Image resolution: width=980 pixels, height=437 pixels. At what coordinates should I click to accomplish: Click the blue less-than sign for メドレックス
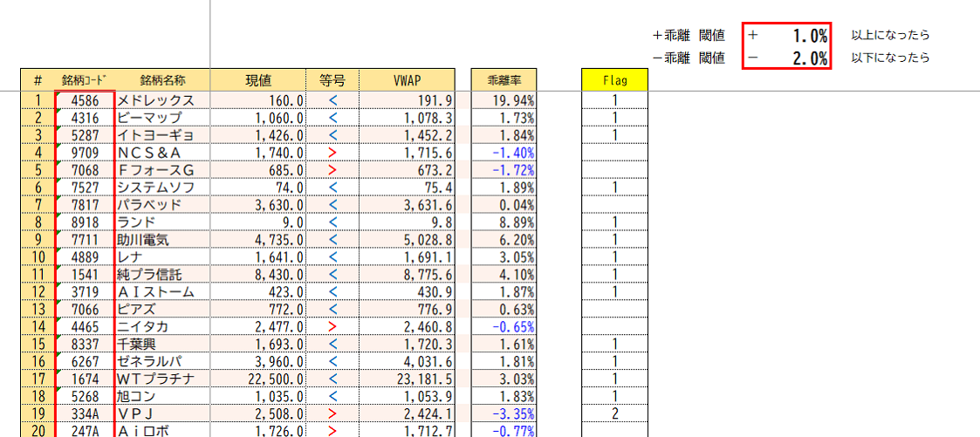(x=332, y=100)
